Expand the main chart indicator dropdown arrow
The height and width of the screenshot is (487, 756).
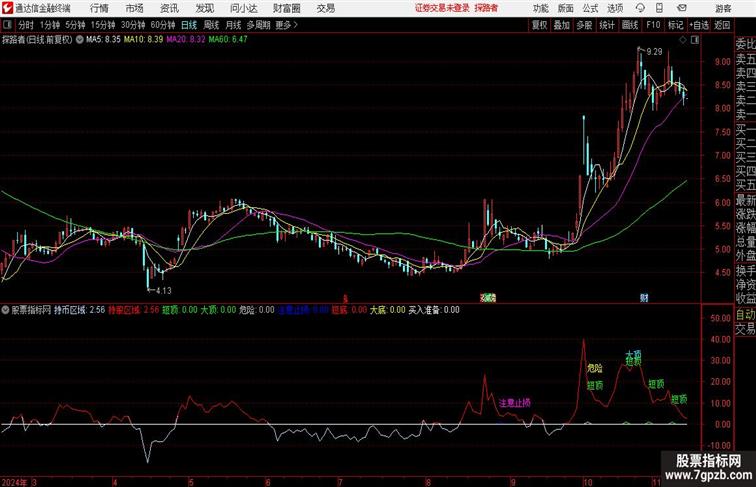(80, 40)
